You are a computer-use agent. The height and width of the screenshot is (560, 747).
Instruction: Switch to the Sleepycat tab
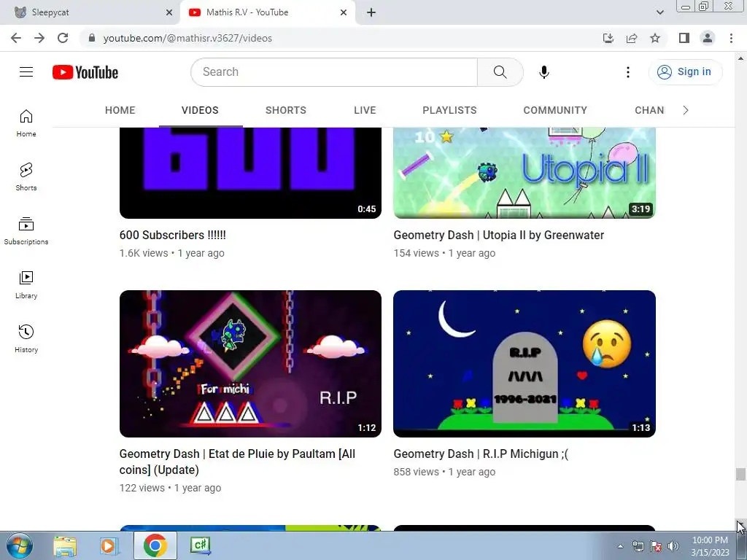[90, 12]
